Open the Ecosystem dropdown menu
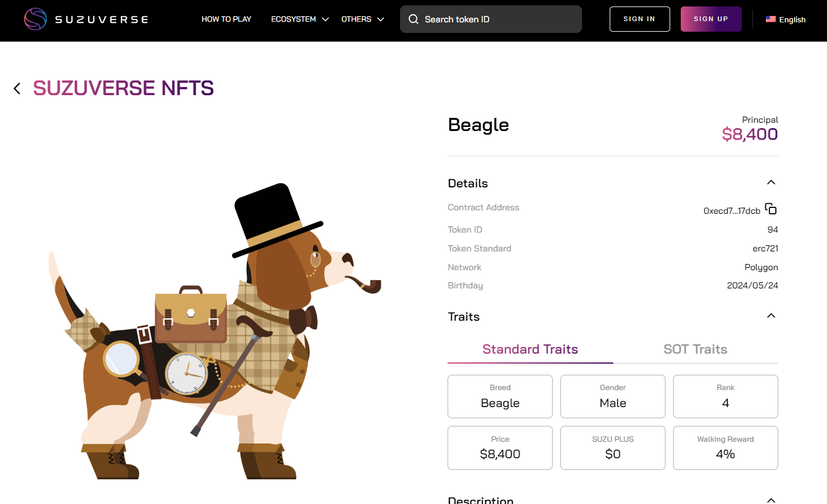 tap(300, 19)
